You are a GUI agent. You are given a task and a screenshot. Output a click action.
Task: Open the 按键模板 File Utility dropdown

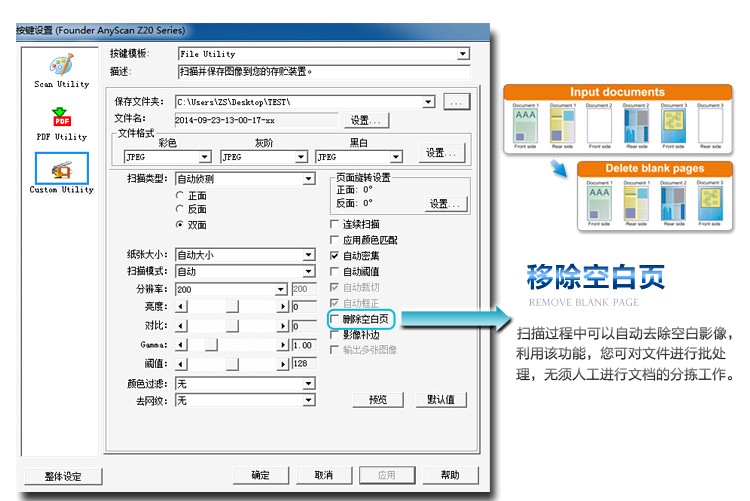pyautogui.click(x=463, y=54)
